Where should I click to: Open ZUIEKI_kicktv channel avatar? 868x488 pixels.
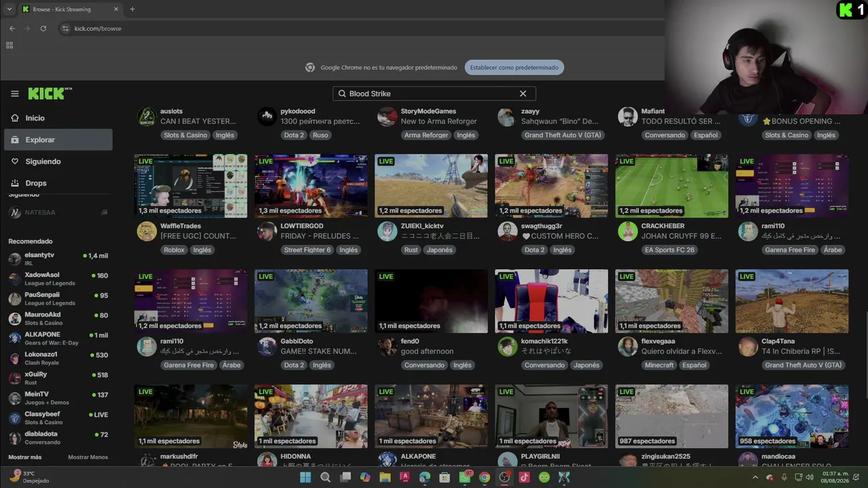[x=387, y=231]
